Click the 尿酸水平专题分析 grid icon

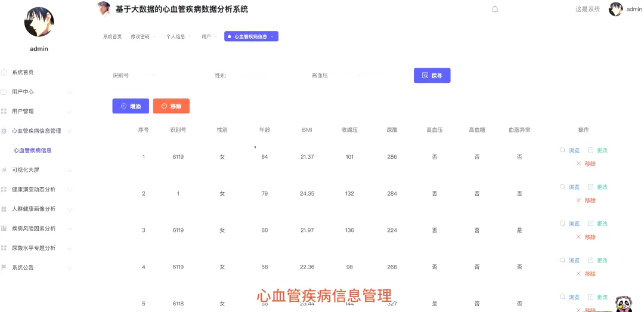4,248
